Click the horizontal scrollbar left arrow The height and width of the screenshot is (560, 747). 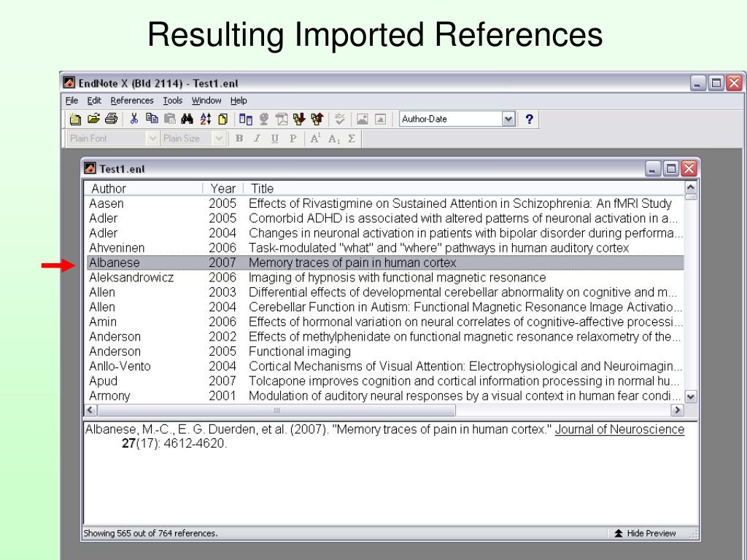pos(90,410)
